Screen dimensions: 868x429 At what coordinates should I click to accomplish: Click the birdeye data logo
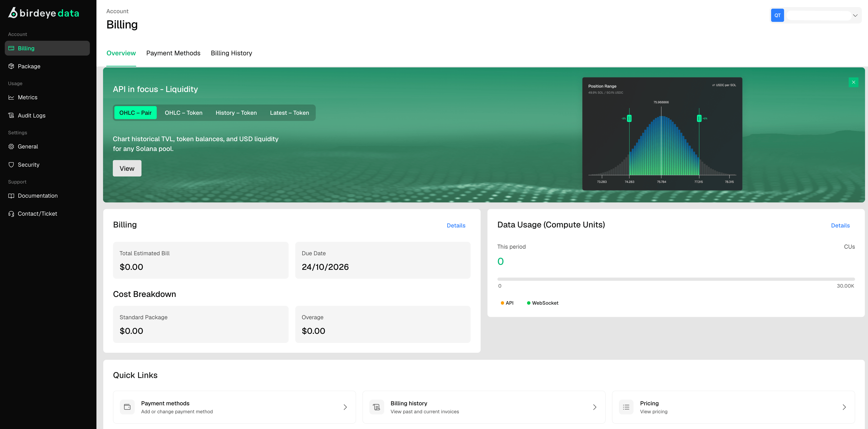(43, 13)
